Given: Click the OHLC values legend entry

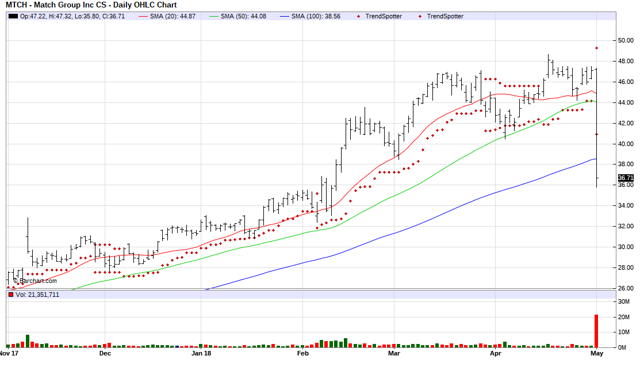Looking at the screenshot, I should pyautogui.click(x=72, y=16).
